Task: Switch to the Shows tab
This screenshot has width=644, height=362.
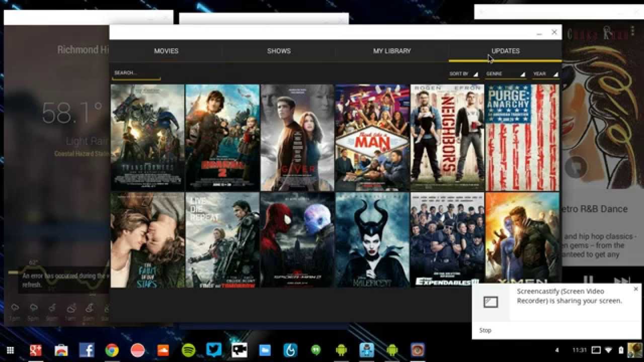Action: [279, 51]
